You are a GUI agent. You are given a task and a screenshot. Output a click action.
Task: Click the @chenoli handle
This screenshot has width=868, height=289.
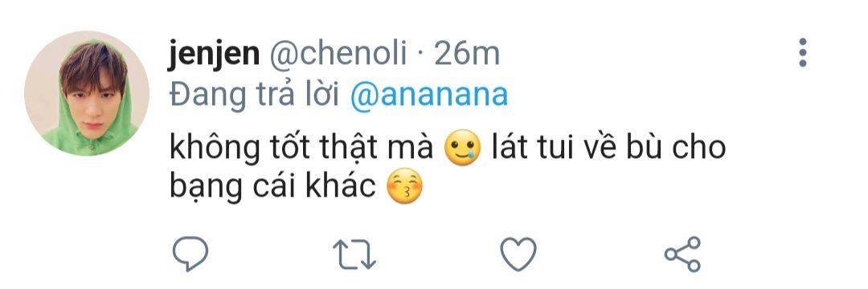338,54
